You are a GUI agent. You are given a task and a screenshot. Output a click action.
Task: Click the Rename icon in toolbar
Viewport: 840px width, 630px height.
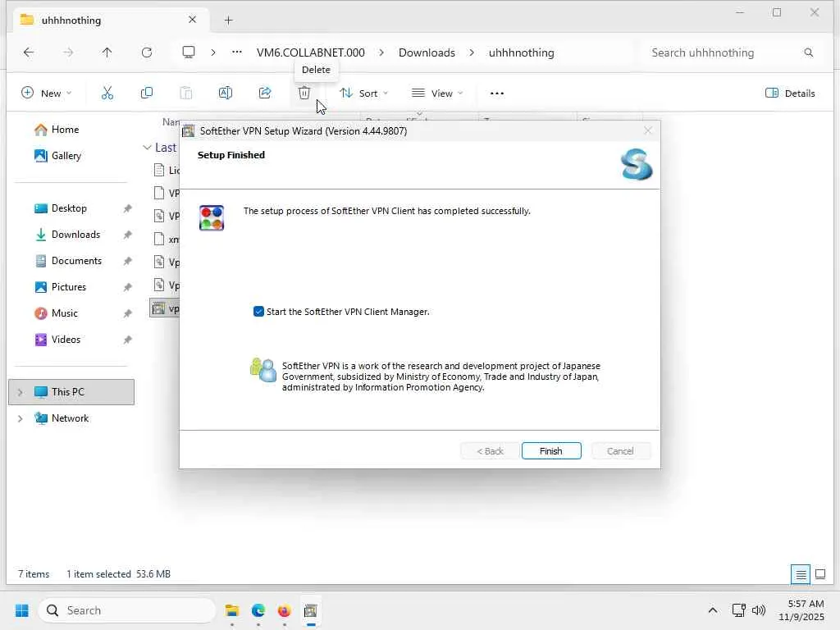click(x=226, y=94)
